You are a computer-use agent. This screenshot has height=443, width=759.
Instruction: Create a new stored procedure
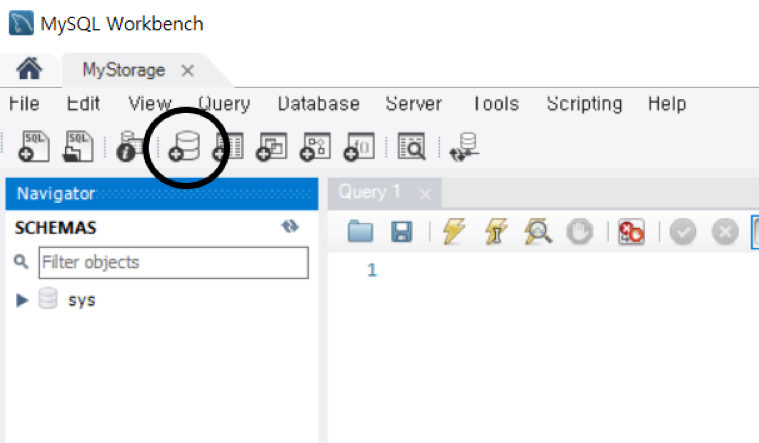315,146
